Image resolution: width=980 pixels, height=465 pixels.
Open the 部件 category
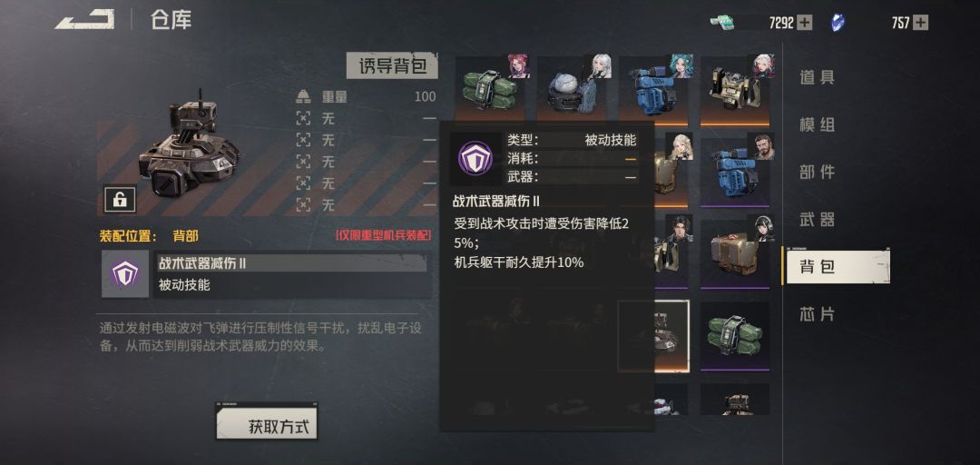[x=818, y=173]
